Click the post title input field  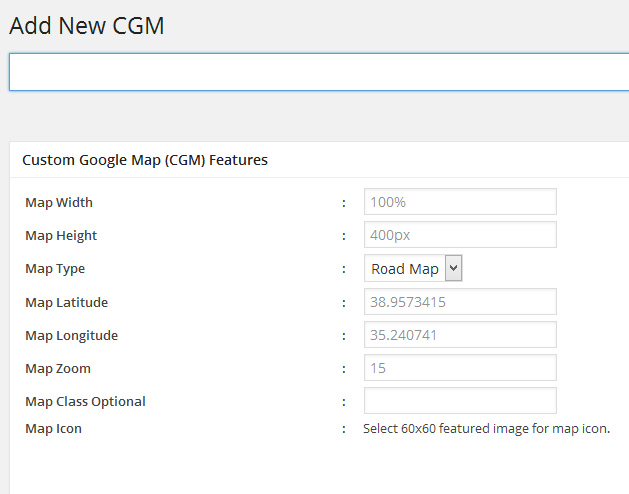tap(318, 72)
